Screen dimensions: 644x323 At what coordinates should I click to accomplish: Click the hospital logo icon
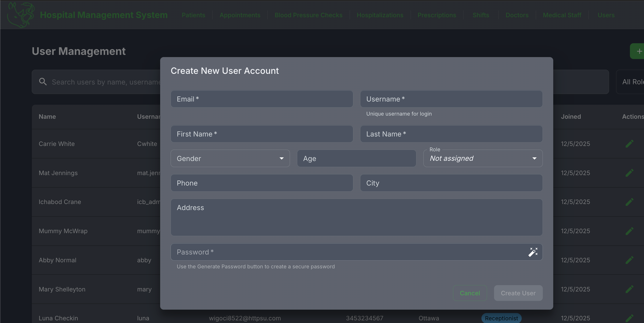pos(20,15)
